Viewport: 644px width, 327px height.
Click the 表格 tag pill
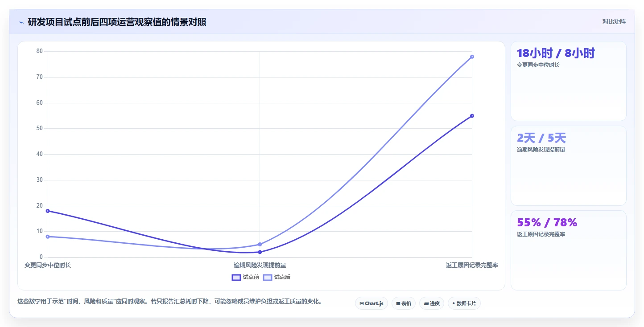click(404, 303)
